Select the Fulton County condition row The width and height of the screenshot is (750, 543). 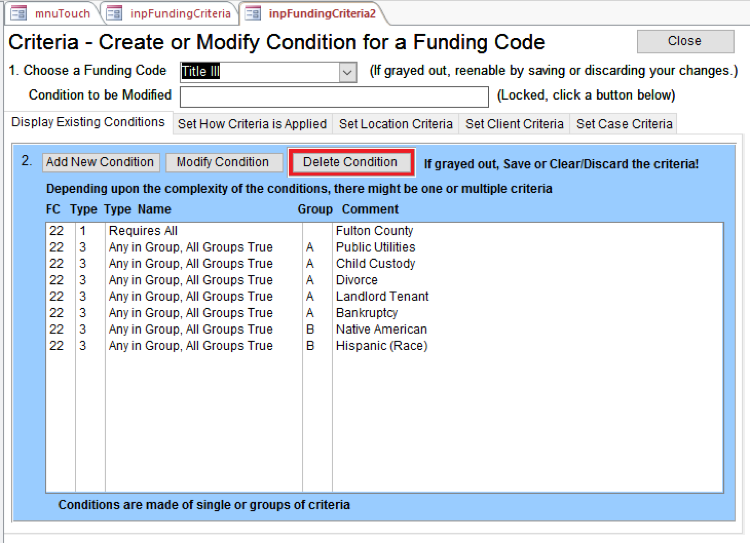tap(374, 231)
